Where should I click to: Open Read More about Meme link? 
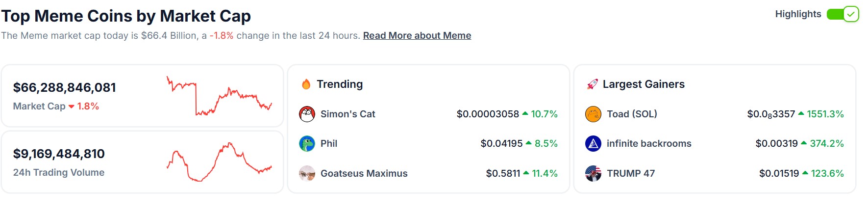click(x=417, y=35)
